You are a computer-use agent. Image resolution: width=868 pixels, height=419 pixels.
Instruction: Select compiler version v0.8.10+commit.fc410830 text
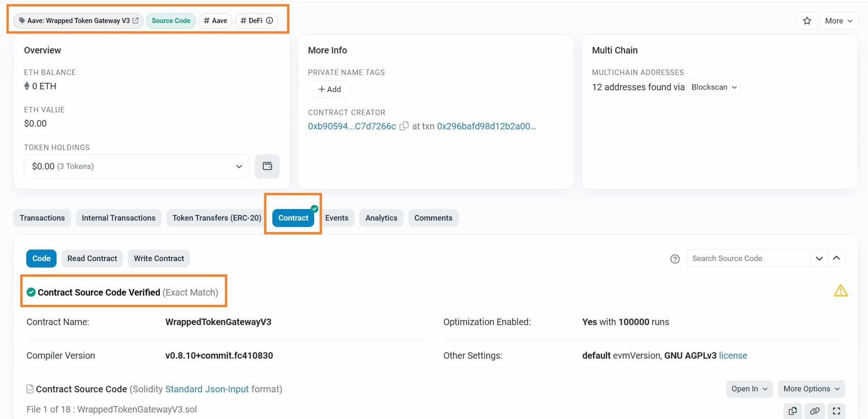219,355
